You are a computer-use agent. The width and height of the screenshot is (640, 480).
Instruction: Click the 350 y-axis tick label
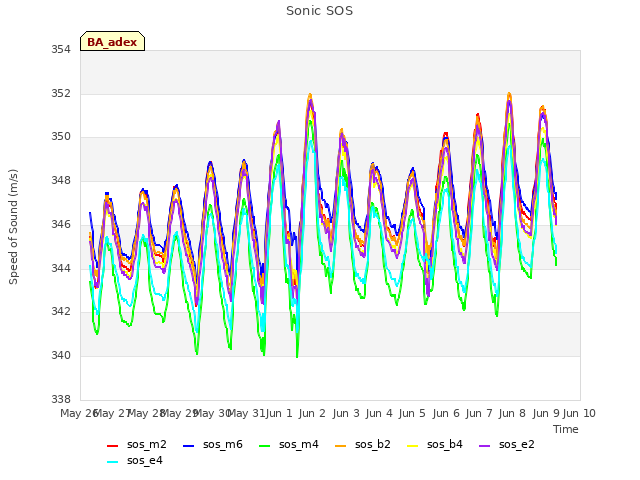click(x=61, y=137)
